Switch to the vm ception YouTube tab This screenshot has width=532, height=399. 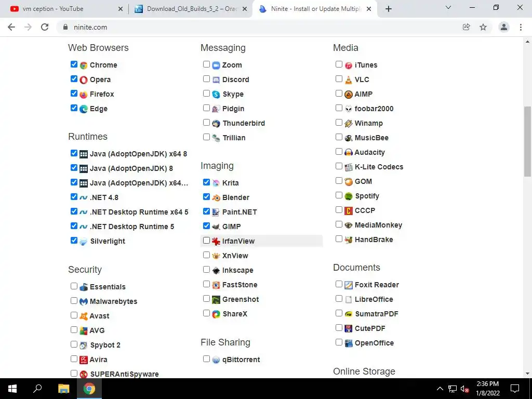[64, 9]
